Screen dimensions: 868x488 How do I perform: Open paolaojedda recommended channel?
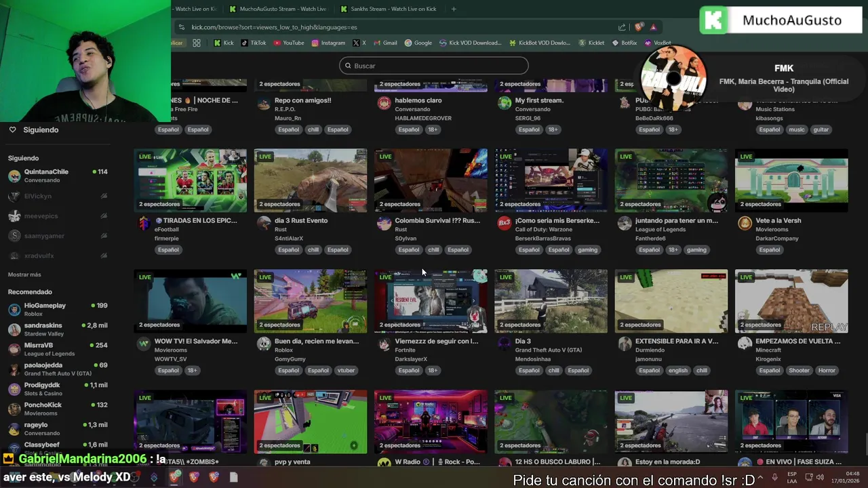58,369
